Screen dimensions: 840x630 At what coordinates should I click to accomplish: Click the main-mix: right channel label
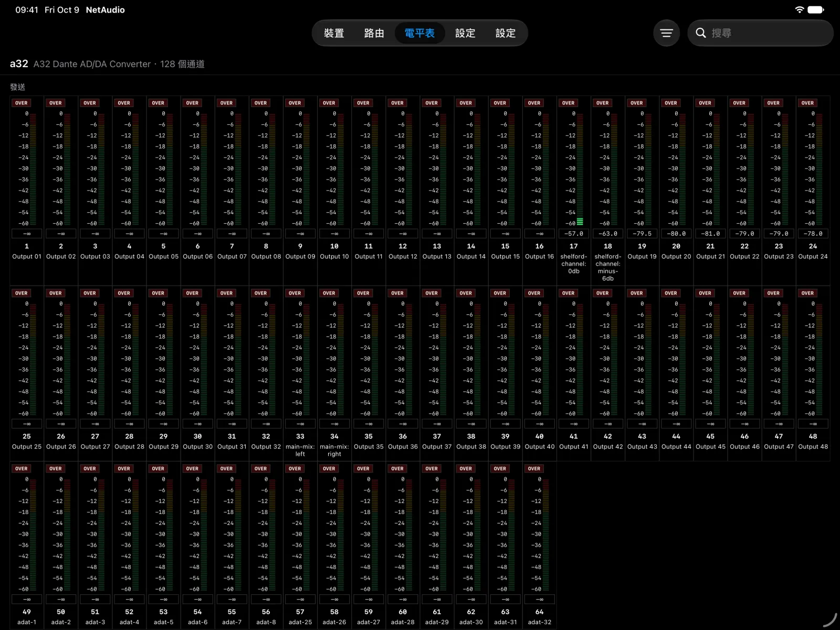[x=334, y=450]
